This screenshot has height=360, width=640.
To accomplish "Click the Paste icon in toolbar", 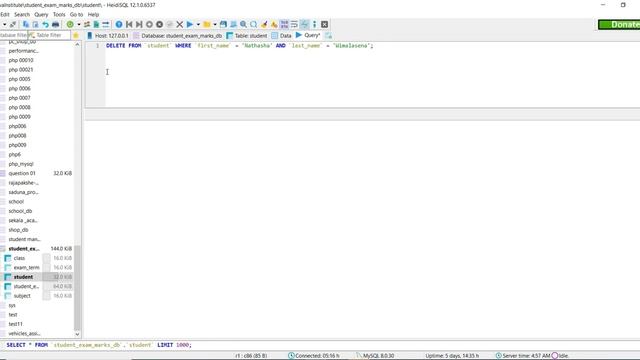I will tap(36, 24).
